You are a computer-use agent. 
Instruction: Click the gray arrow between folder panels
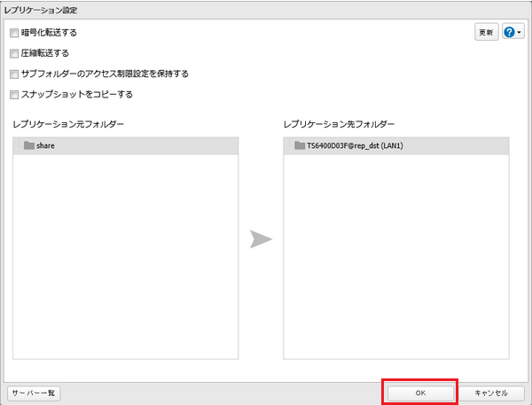261,240
